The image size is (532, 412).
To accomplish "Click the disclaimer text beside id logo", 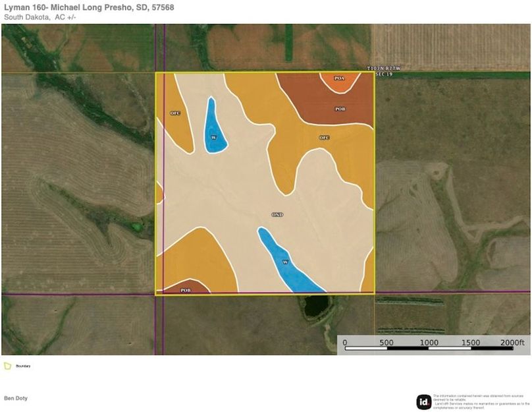I will (x=481, y=400).
